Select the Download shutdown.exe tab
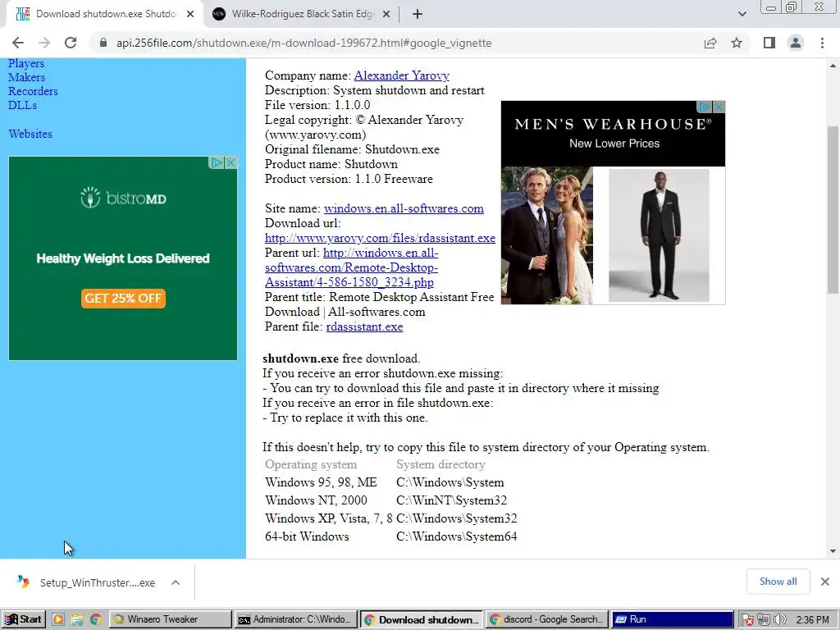Image resolution: width=840 pixels, height=630 pixels. point(105,15)
